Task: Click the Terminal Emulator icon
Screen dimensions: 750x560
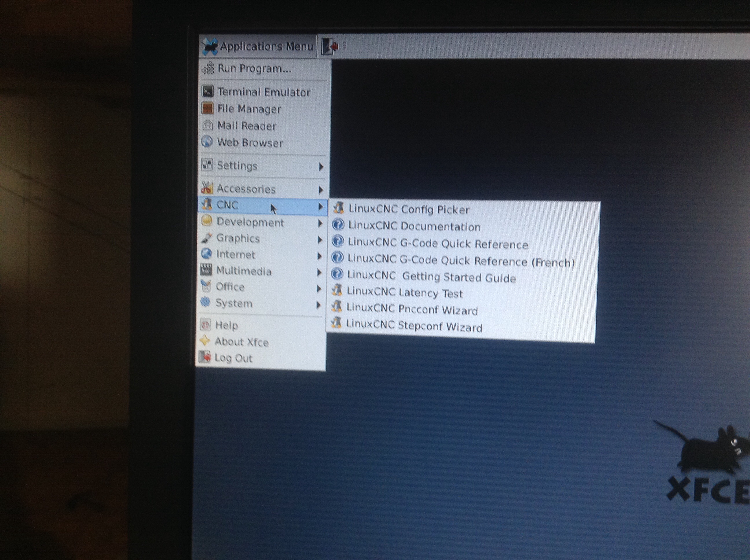Action: coord(207,91)
